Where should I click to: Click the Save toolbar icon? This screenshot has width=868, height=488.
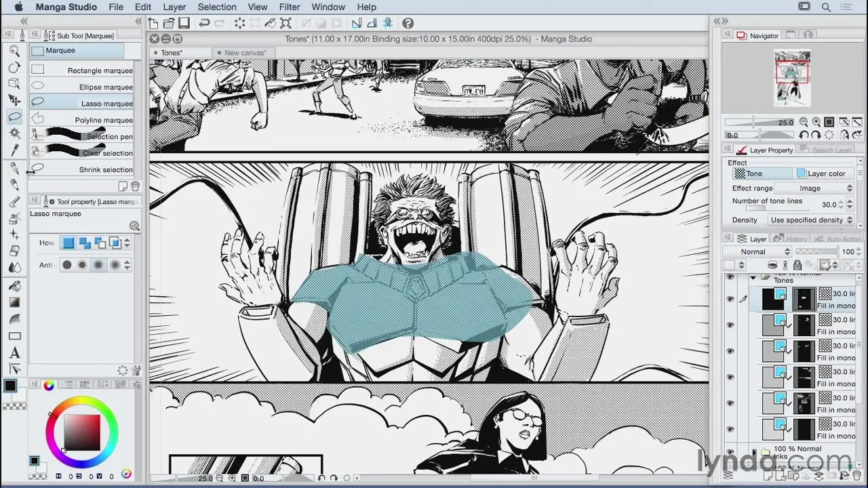[x=183, y=24]
